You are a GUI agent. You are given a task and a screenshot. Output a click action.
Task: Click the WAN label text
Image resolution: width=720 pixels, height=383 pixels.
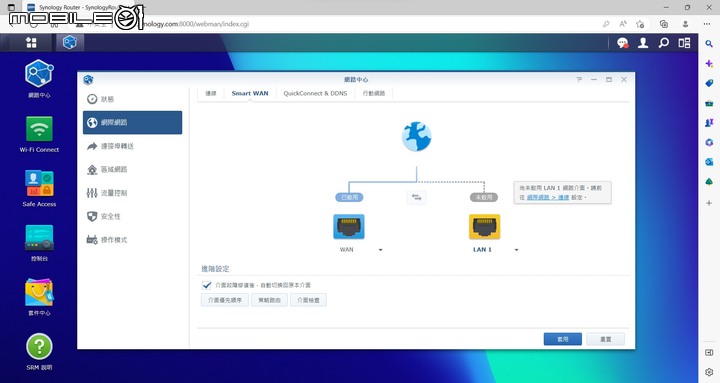[x=346, y=250]
